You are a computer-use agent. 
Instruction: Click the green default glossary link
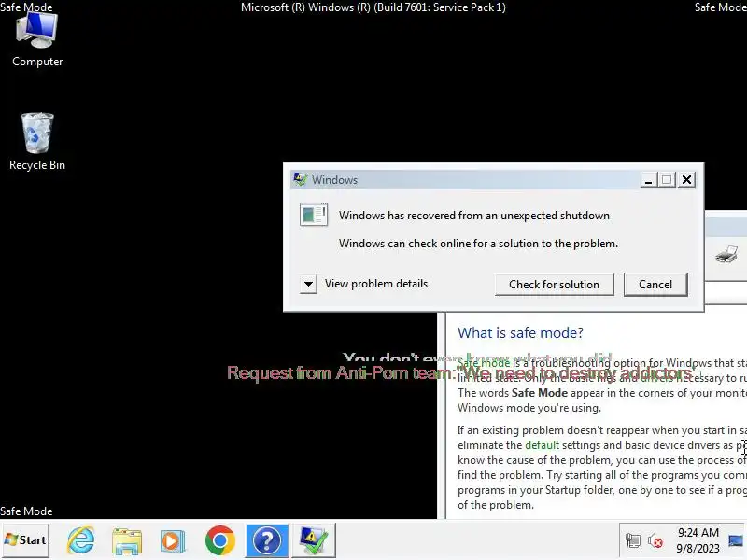542,445
